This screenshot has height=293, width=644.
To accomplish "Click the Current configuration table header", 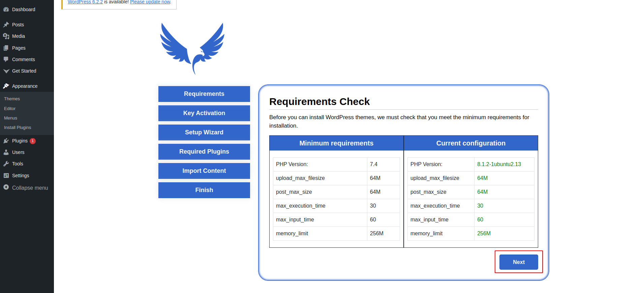I will click(x=471, y=143).
